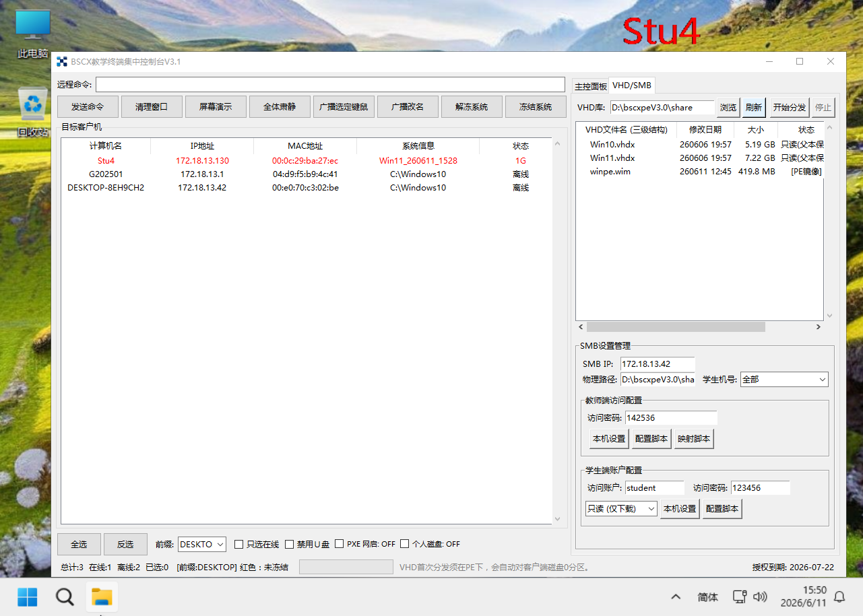The image size is (863, 616).
Task: Open the 学生机号 全部 dropdown
Action: [784, 380]
